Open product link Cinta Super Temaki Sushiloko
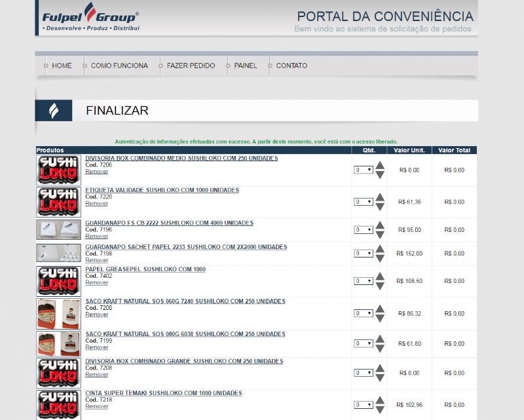 pos(163,393)
